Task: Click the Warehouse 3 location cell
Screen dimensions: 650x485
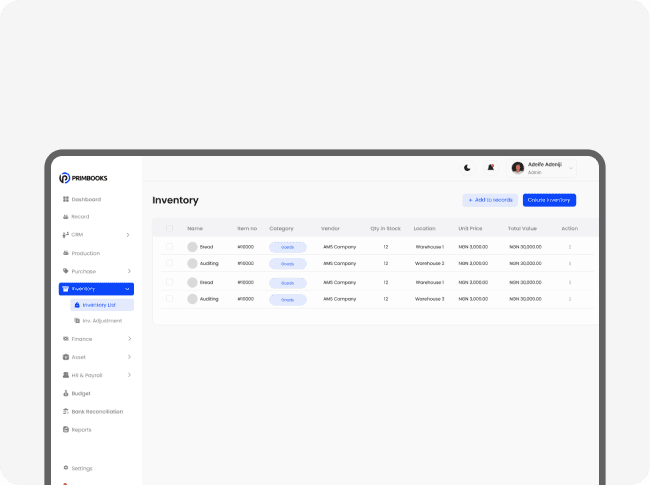Action: (429, 299)
